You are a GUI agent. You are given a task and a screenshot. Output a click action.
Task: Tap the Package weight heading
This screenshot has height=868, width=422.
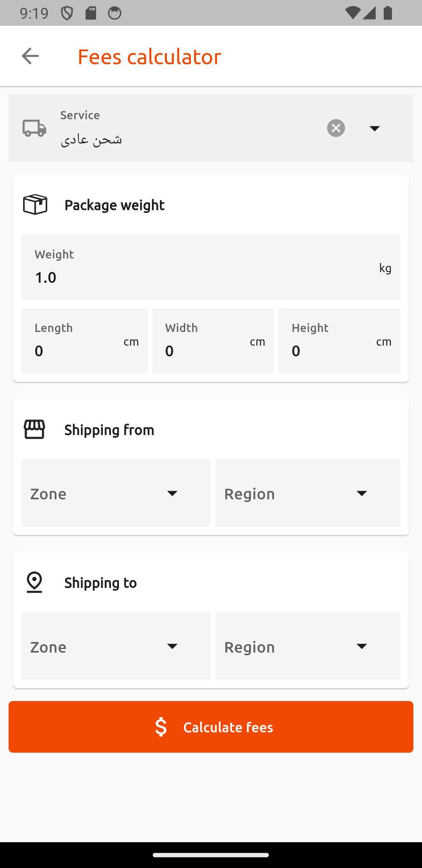tap(114, 205)
